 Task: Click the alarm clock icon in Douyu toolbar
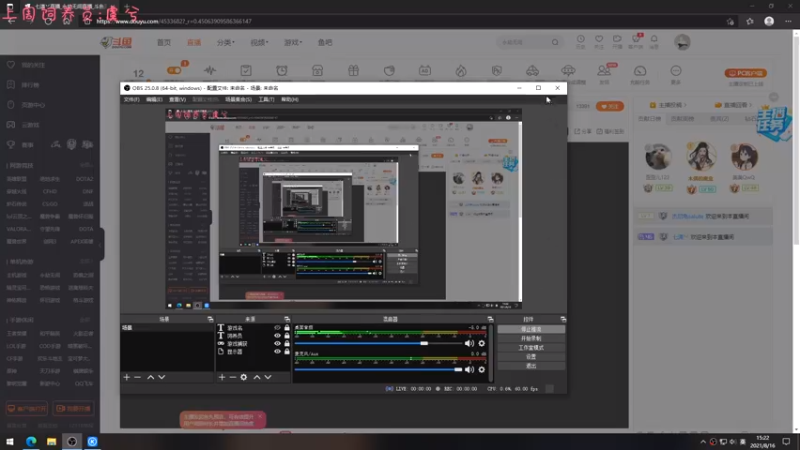282,71
